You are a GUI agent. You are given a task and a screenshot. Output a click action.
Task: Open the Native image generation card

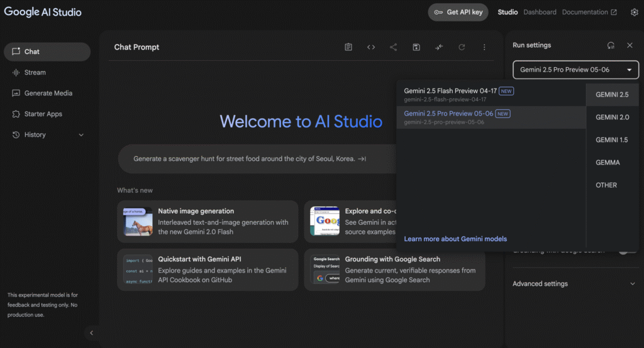click(208, 222)
